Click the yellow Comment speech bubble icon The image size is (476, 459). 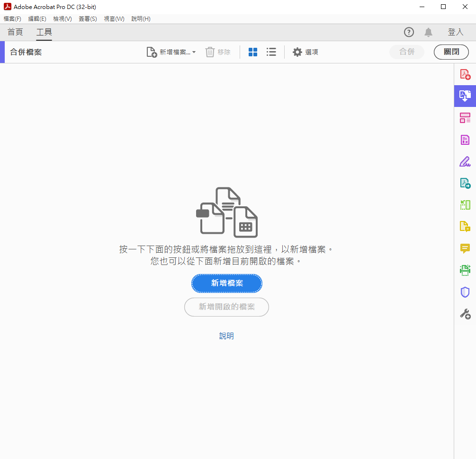tap(465, 248)
